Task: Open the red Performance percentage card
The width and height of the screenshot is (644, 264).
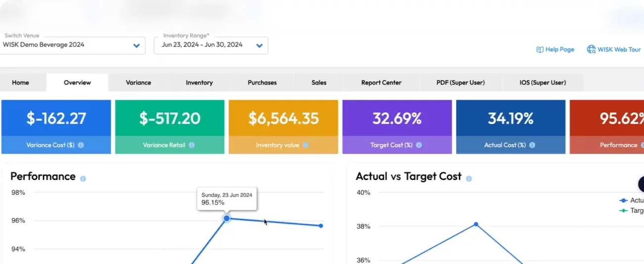Action: click(607, 127)
